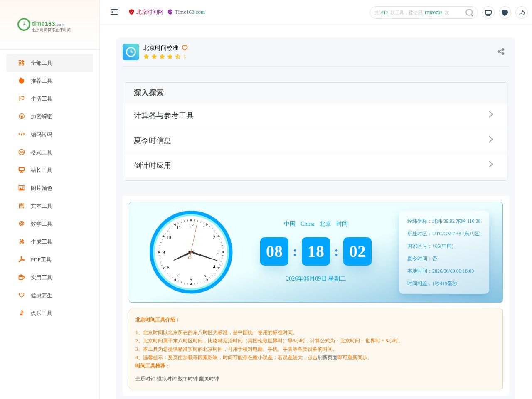Select 生活工具 menu label
532x399 pixels.
[x=42, y=99]
